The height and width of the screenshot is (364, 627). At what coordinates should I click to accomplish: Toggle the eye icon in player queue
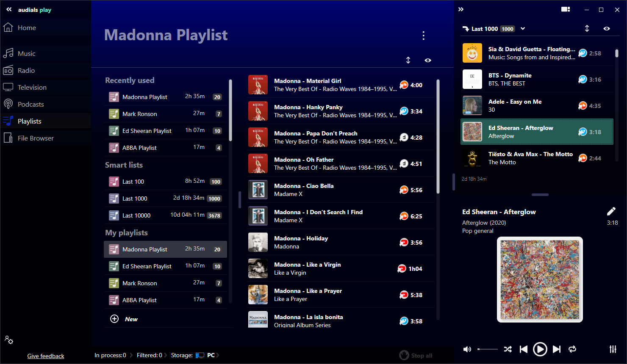pyautogui.click(x=607, y=28)
